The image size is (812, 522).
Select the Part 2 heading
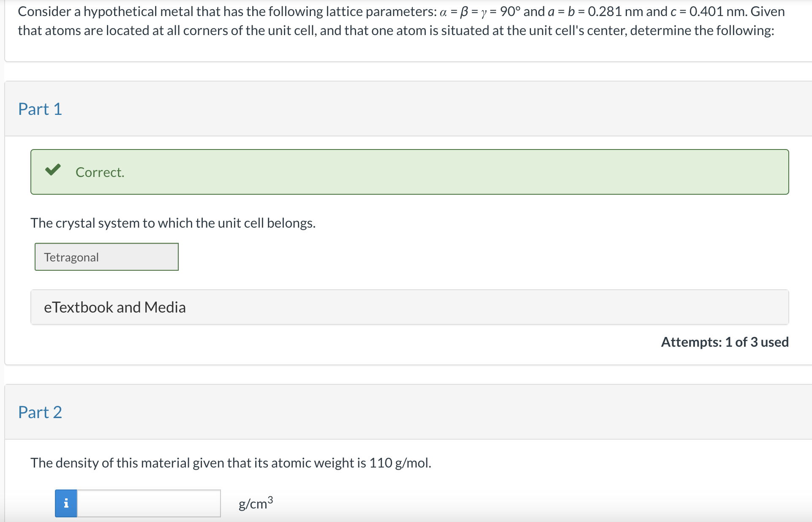click(40, 412)
